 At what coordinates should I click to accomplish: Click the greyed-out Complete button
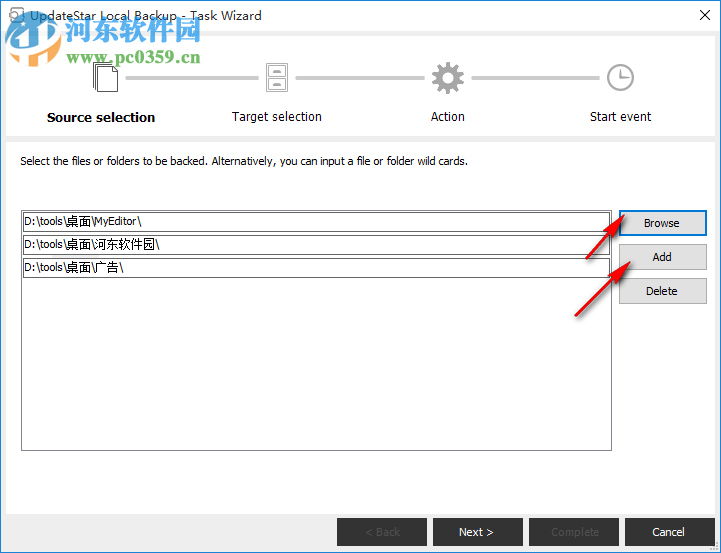pos(574,532)
